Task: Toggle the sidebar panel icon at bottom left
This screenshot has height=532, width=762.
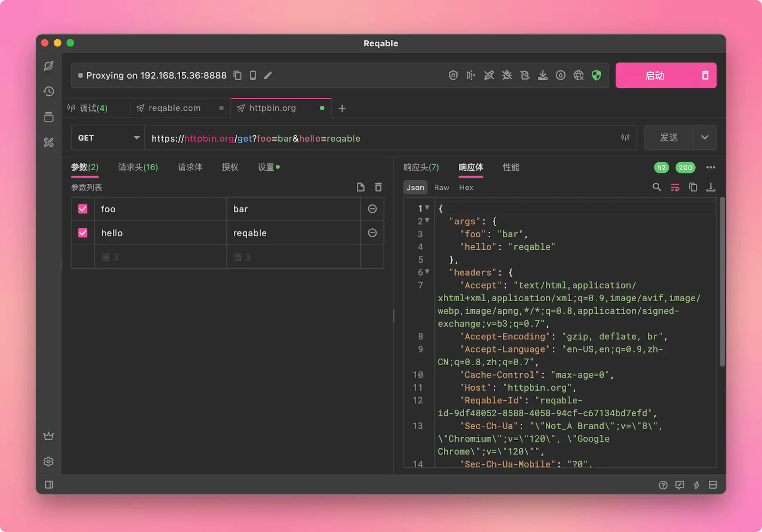Action: point(49,485)
